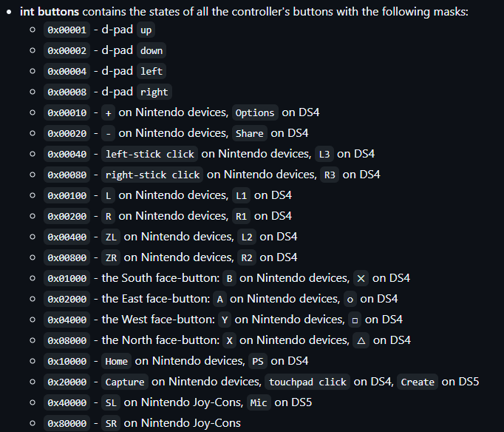Click the 'touchpad click' code label

click(x=307, y=382)
